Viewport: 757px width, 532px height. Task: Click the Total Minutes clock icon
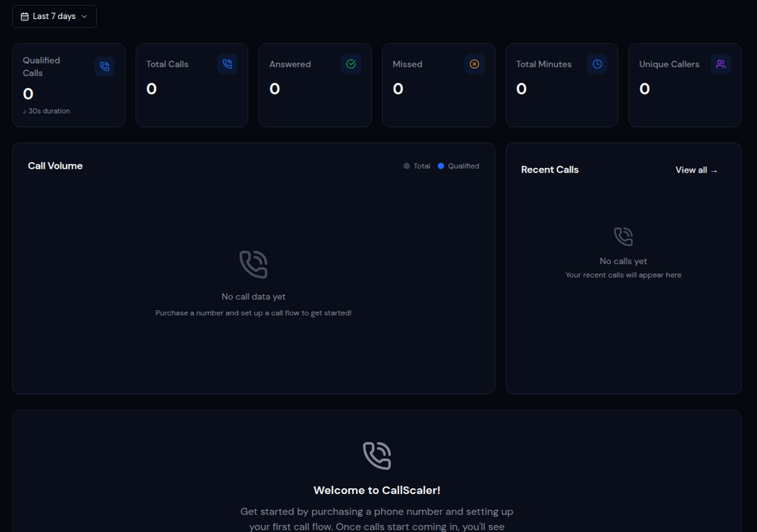(597, 64)
